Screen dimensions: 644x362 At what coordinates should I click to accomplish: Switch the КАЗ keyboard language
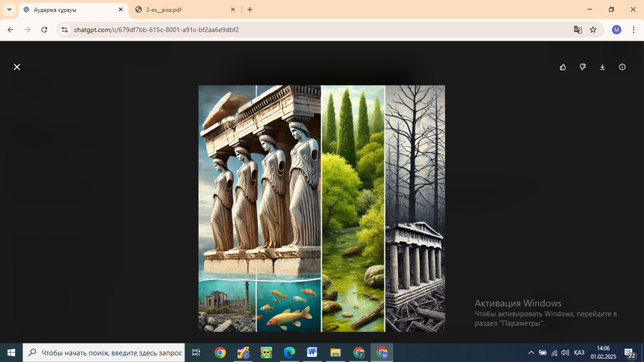[x=579, y=352]
